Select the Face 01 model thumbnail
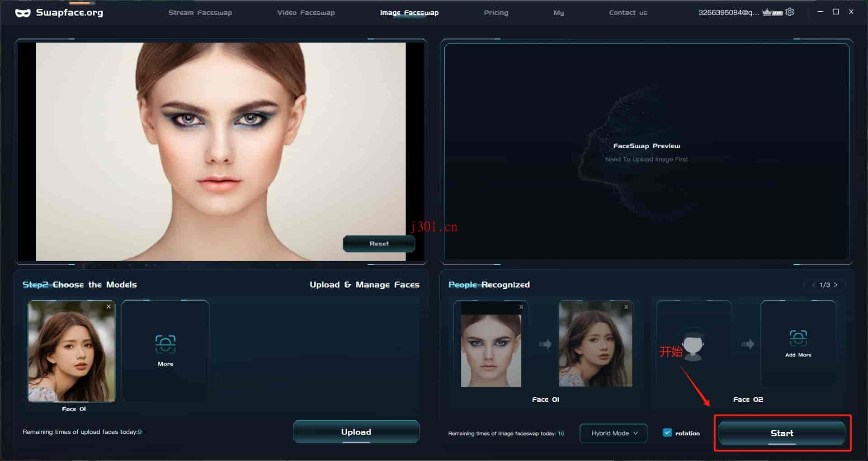 71,352
